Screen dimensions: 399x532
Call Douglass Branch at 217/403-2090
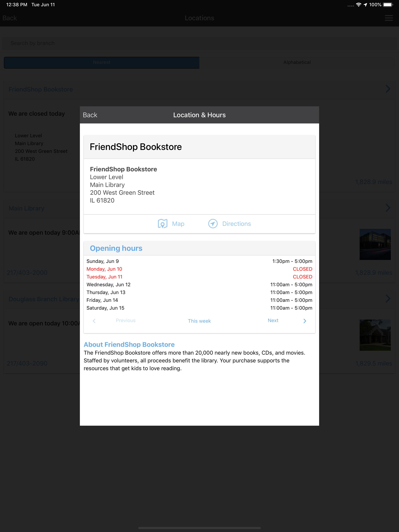click(x=27, y=363)
